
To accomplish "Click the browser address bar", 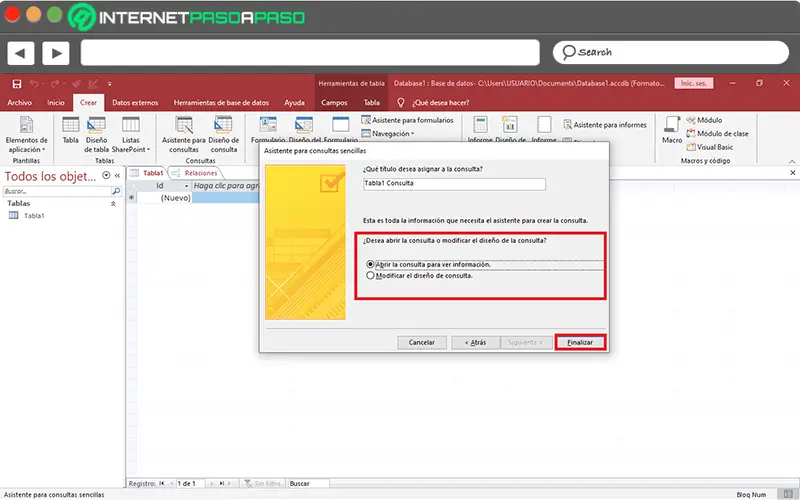I will click(x=310, y=53).
